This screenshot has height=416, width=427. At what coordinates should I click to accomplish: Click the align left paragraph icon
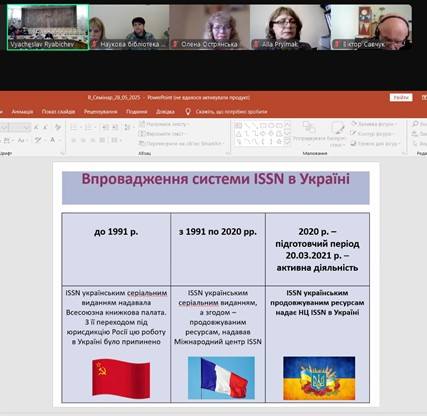(x=74, y=140)
